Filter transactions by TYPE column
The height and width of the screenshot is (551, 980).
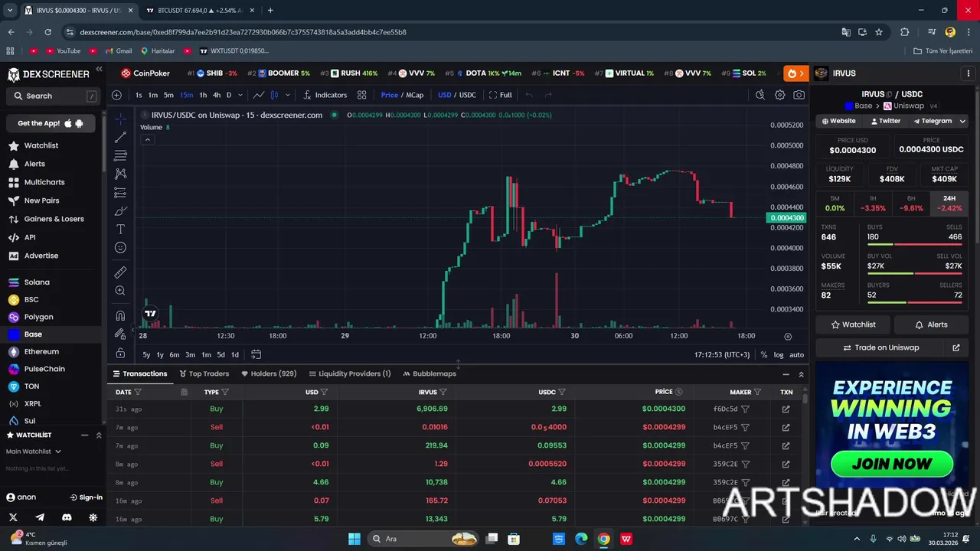tap(225, 392)
